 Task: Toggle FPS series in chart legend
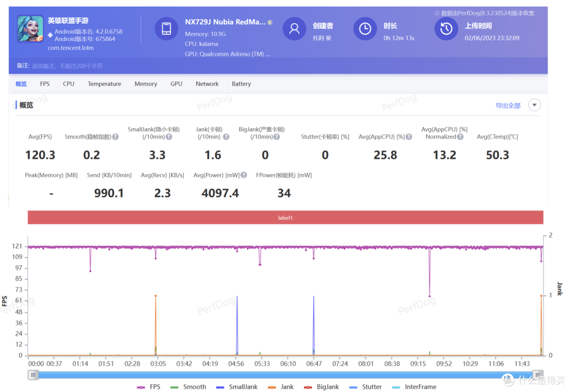(149, 387)
